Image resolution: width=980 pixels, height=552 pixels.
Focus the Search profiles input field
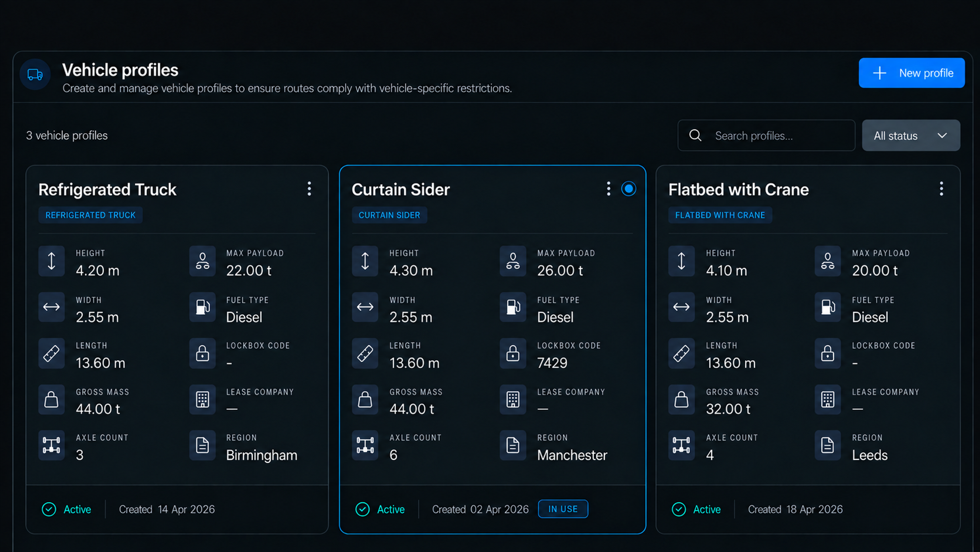click(766, 136)
